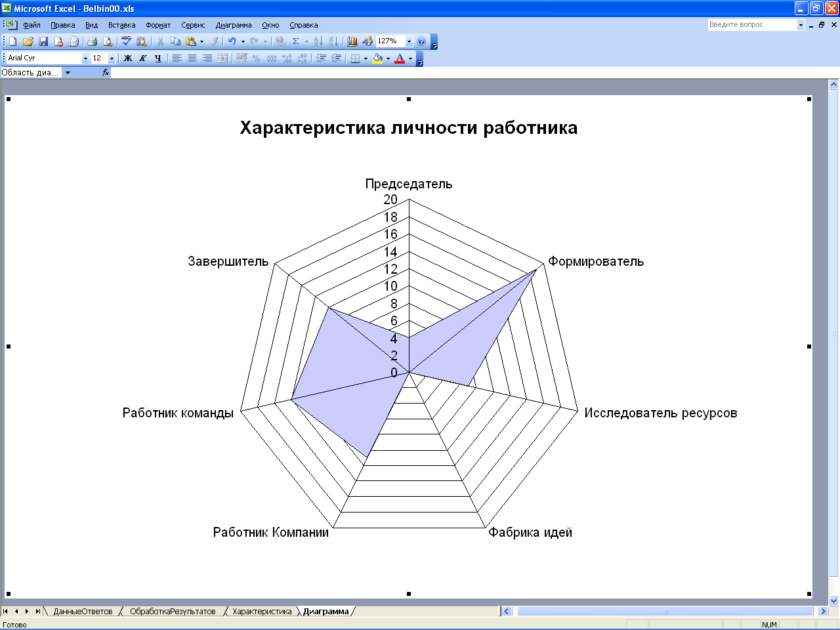Viewport: 840px width, 630px height.
Task: Expand the Font Color dropdown arrow
Action: coord(410,58)
